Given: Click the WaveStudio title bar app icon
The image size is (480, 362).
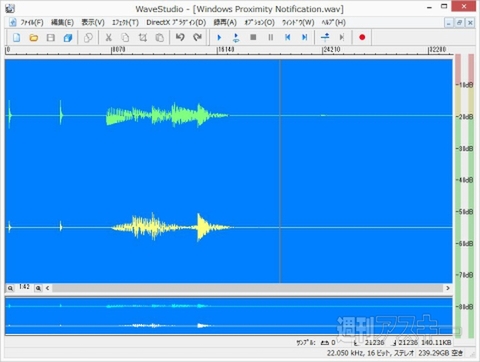Looking at the screenshot, I should click(x=11, y=8).
